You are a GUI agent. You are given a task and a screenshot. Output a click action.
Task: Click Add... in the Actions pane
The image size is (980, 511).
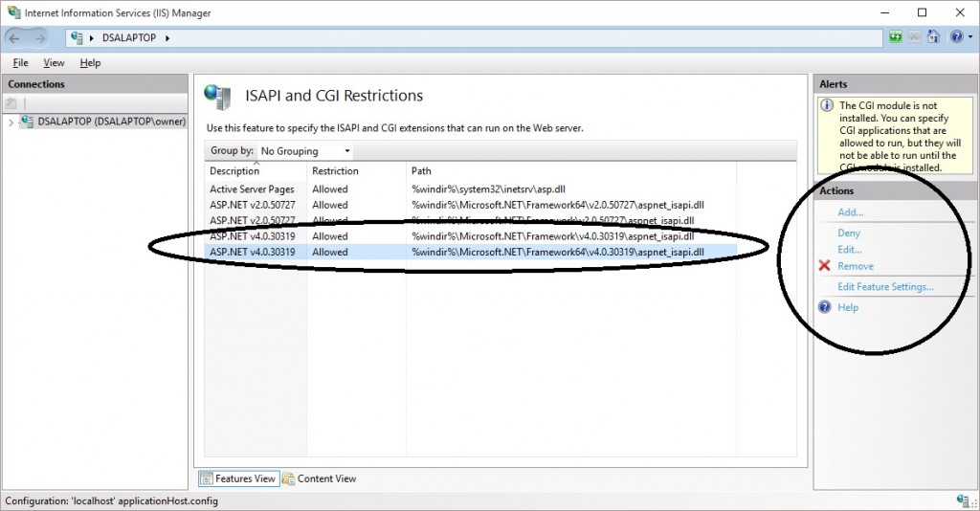point(850,211)
